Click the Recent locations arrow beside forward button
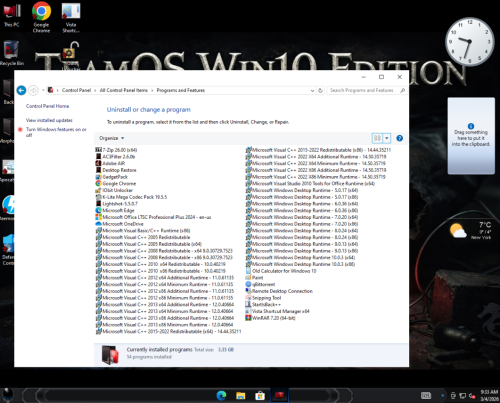This screenshot has width=500, height=403. (43, 90)
